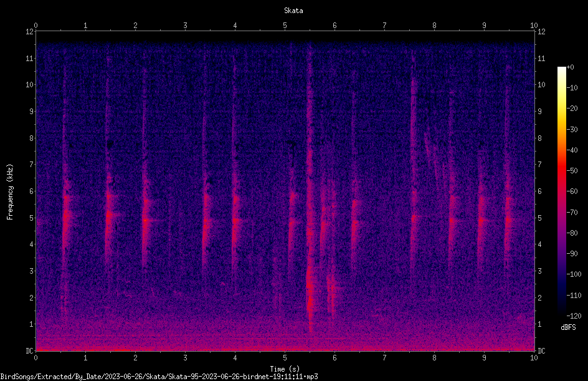The image size is (588, 381).
Task: Click "10" on the bottom time axis
Action: 534,358
